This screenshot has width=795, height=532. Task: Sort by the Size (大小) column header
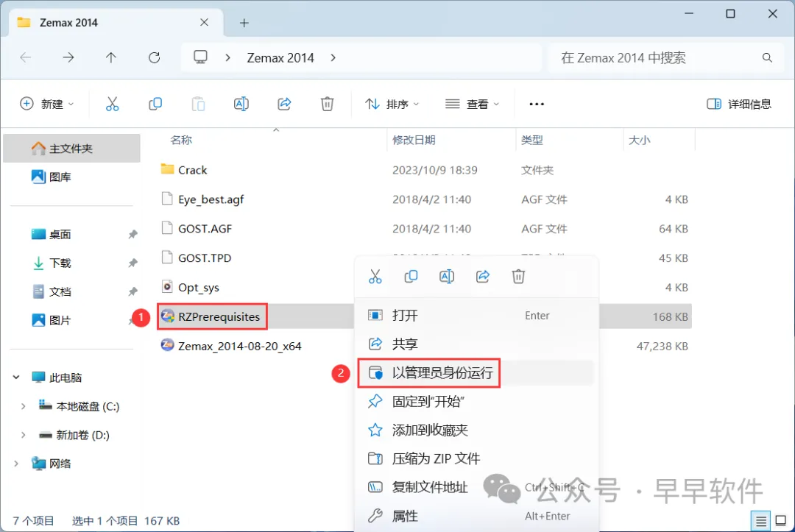pos(639,140)
